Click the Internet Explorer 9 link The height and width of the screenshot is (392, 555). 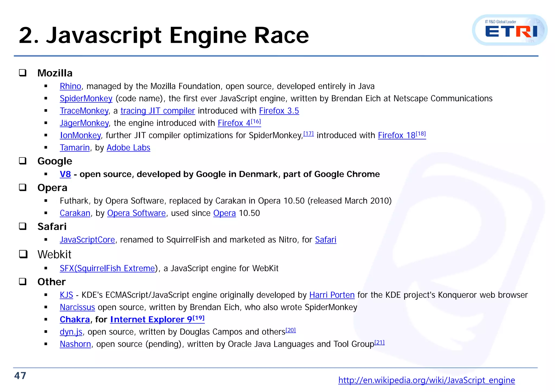151,320
